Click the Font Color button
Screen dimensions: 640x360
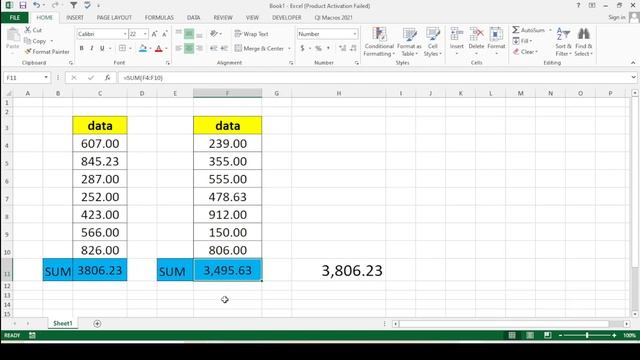point(159,48)
